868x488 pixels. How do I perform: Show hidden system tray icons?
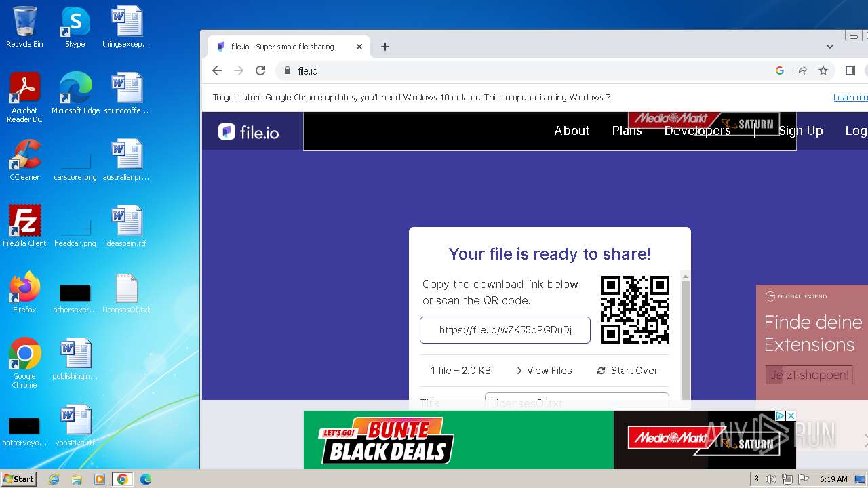click(x=757, y=479)
